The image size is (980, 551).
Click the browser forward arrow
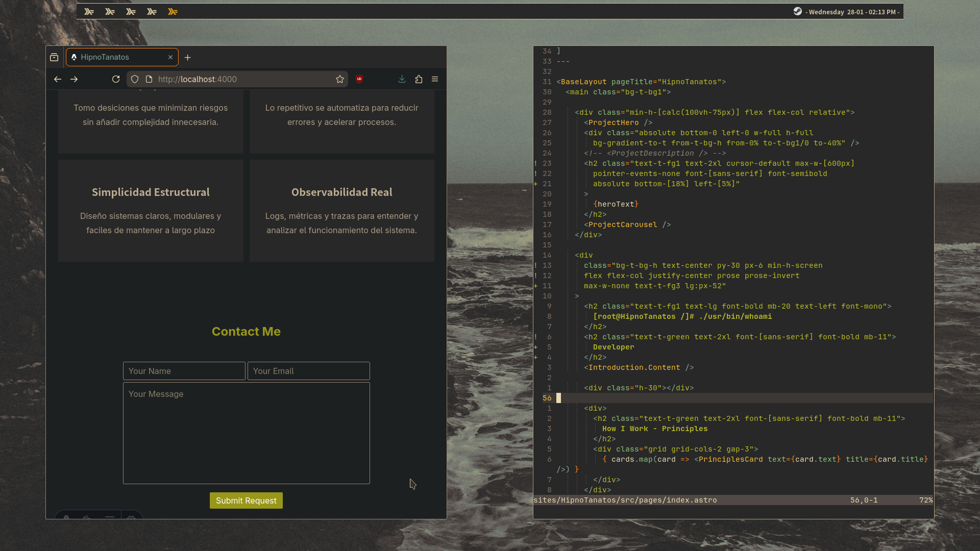(74, 79)
